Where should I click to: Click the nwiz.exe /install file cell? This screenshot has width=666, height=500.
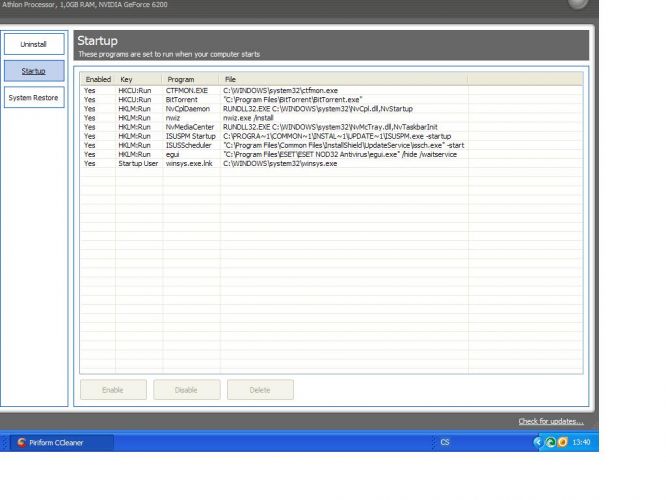pyautogui.click(x=248, y=118)
